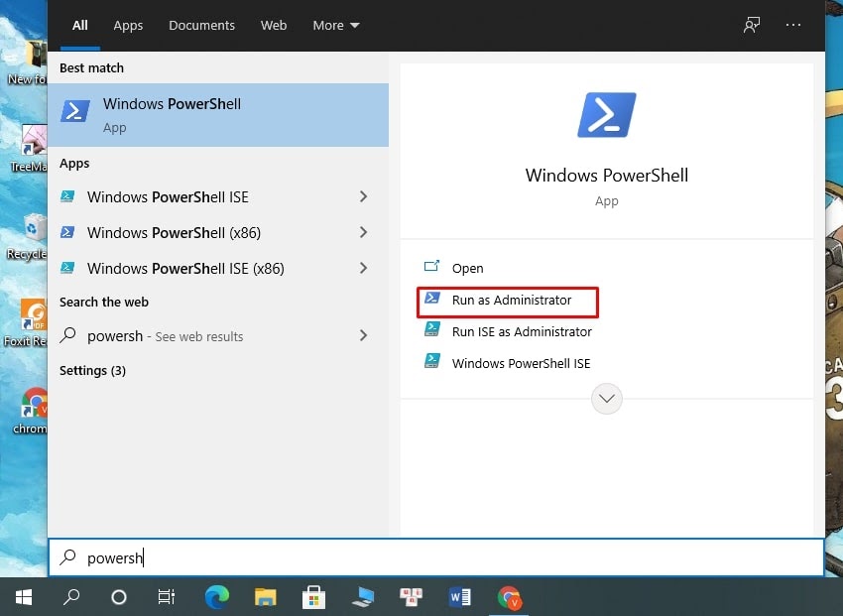
Task: Select Windows PowerShell best match result
Action: point(218,115)
